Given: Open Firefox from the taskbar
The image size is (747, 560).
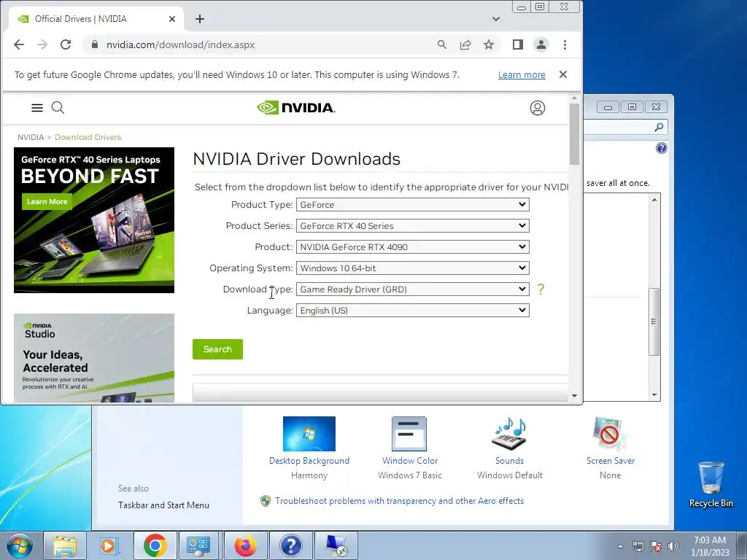Looking at the screenshot, I should (245, 545).
